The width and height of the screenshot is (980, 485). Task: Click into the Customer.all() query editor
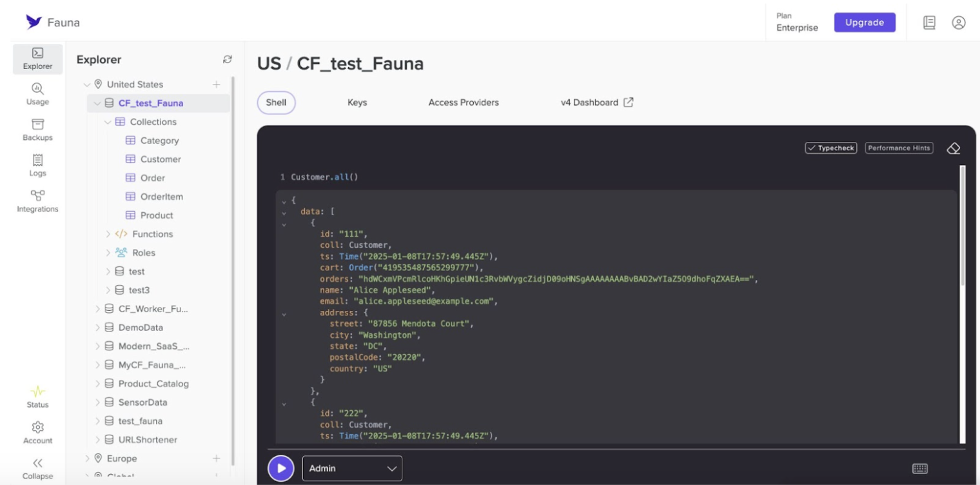324,177
